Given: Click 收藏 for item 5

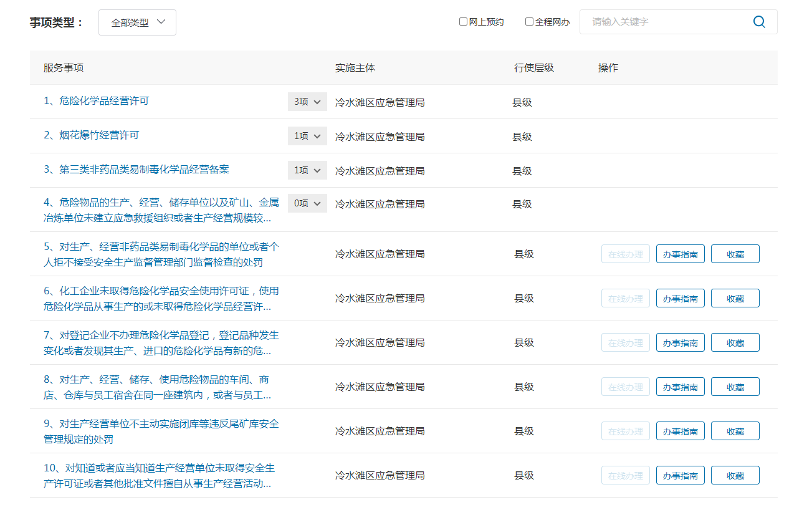Looking at the screenshot, I should pos(735,254).
